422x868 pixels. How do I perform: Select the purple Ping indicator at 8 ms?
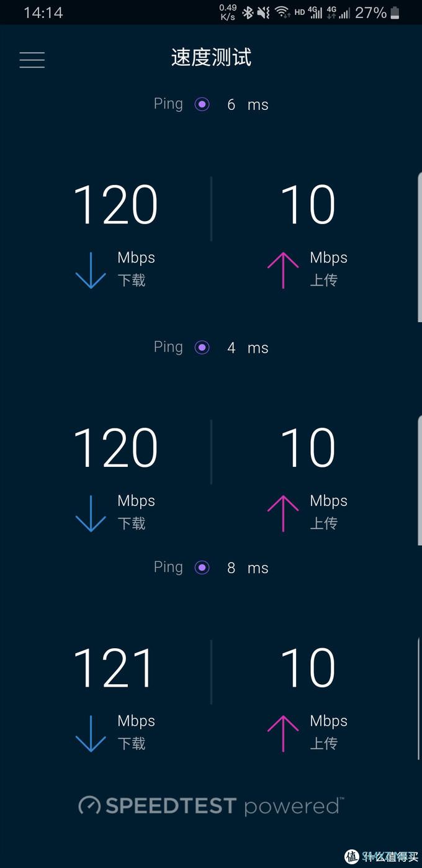tap(202, 567)
